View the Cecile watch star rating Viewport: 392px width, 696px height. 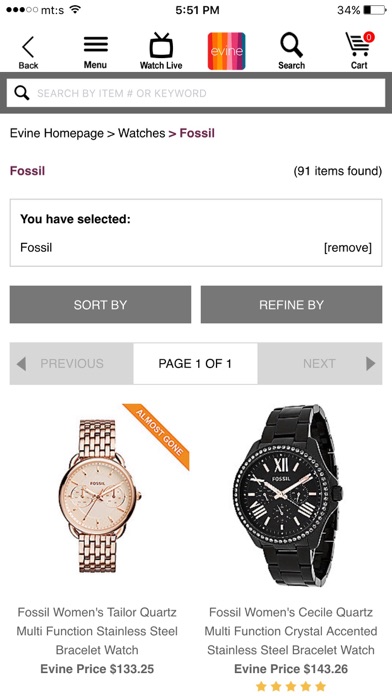[291, 687]
